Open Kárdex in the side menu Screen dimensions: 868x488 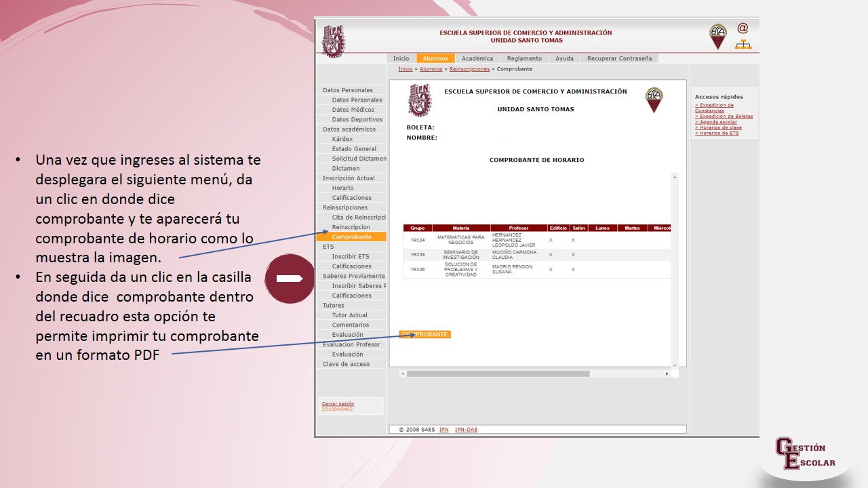(x=342, y=139)
